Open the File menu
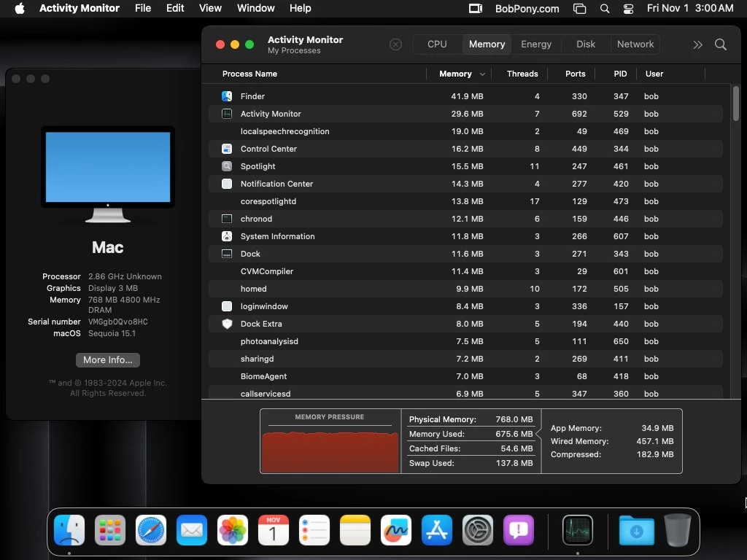Viewport: 747px width, 560px height. point(143,8)
